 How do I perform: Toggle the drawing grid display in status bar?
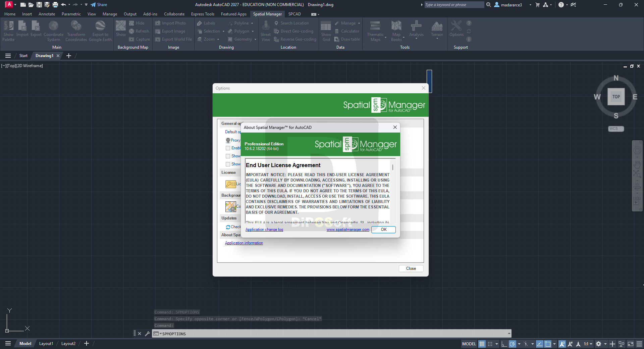(x=482, y=344)
